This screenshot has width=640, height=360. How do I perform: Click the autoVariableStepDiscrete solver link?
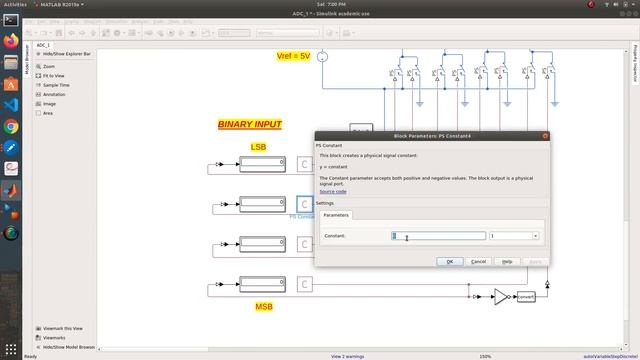(x=610, y=356)
